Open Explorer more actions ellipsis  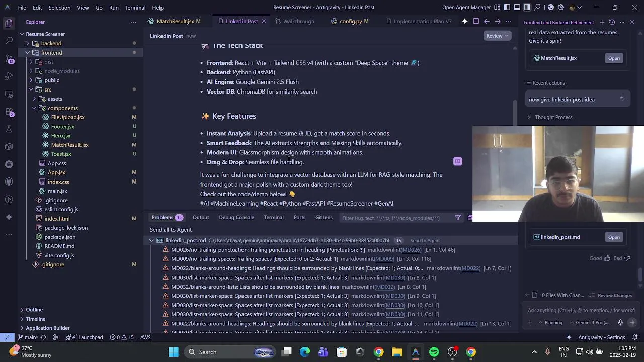click(133, 22)
